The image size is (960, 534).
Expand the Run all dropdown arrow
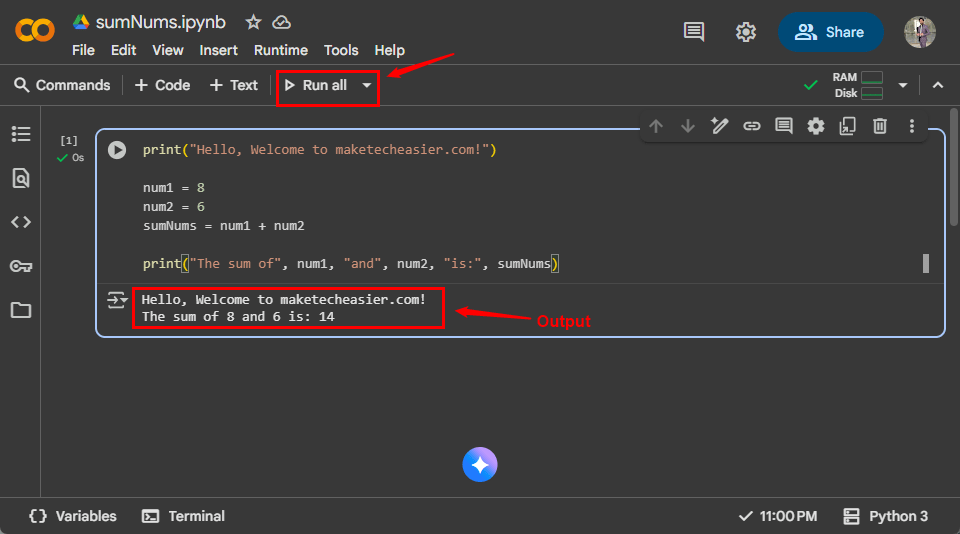367,85
